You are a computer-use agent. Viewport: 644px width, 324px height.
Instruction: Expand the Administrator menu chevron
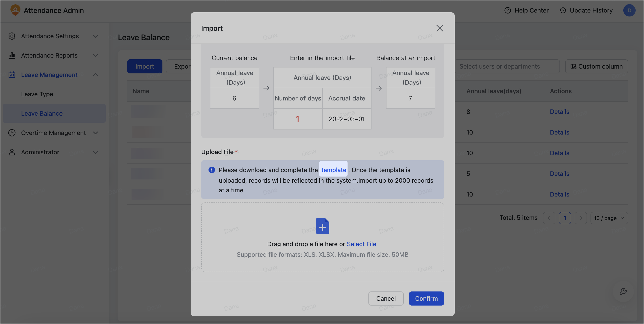click(x=96, y=152)
